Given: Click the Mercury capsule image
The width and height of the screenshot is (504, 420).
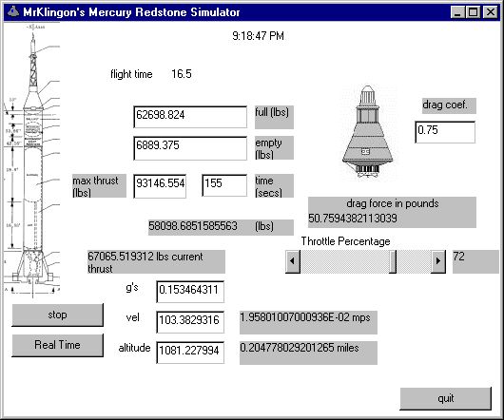Looking at the screenshot, I should click(368, 132).
